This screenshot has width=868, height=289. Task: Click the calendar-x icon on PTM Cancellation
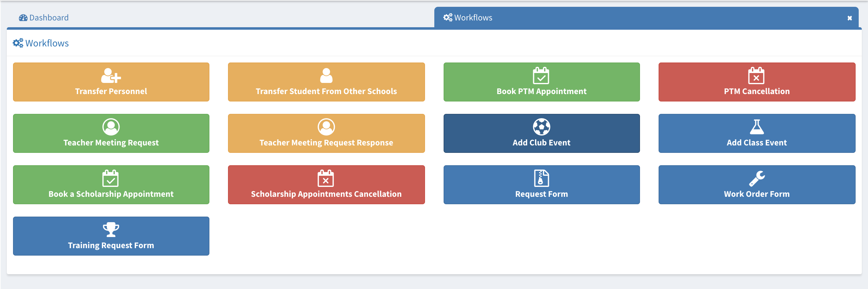[756, 76]
